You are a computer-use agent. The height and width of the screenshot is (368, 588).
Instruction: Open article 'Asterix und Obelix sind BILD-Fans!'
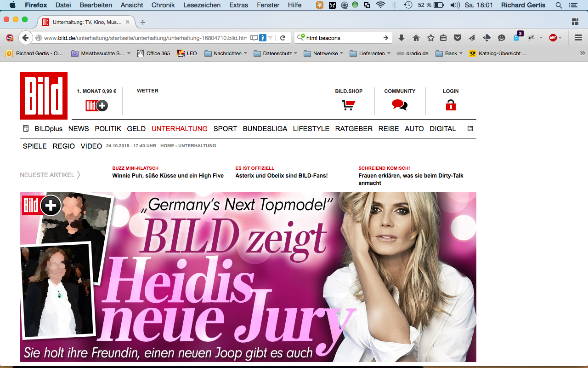281,176
